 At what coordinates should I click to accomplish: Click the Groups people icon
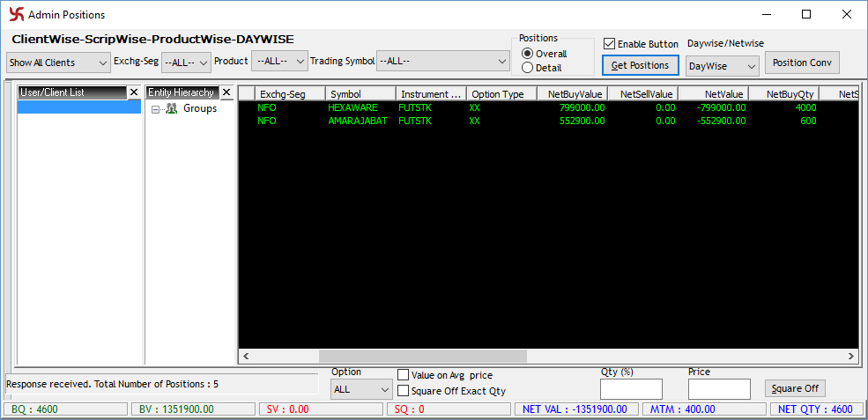(172, 108)
